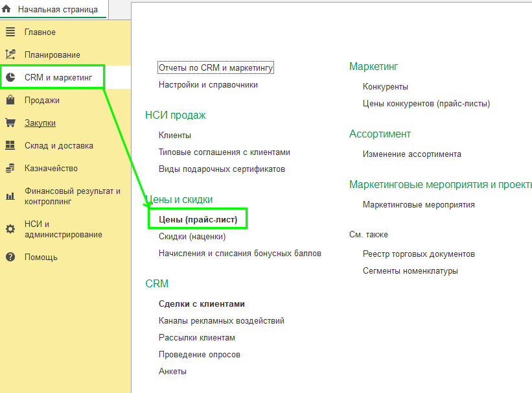Click the Помощь question mark icon
Image resolution: width=532 pixels, height=393 pixels.
[10, 257]
